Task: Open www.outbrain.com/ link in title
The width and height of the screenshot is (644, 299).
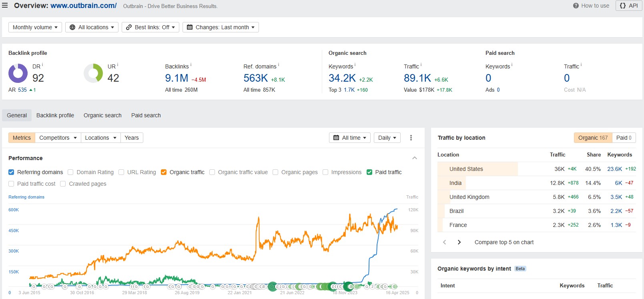Action: click(x=84, y=6)
